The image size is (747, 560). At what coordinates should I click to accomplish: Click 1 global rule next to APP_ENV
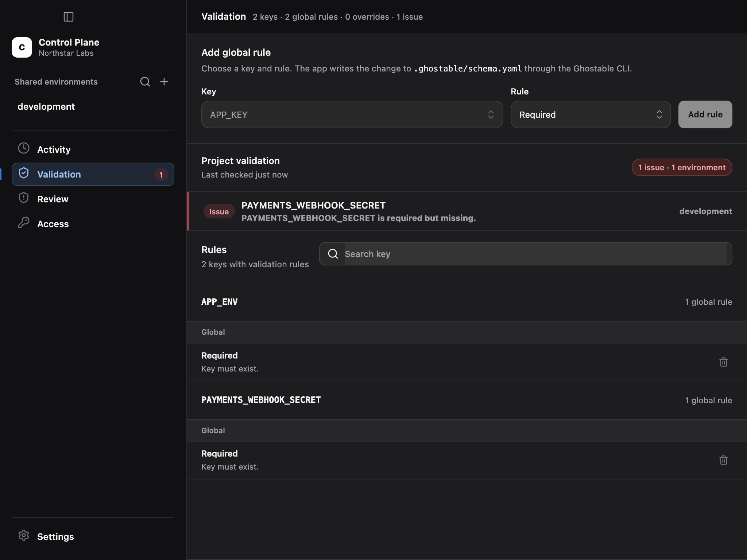708,302
